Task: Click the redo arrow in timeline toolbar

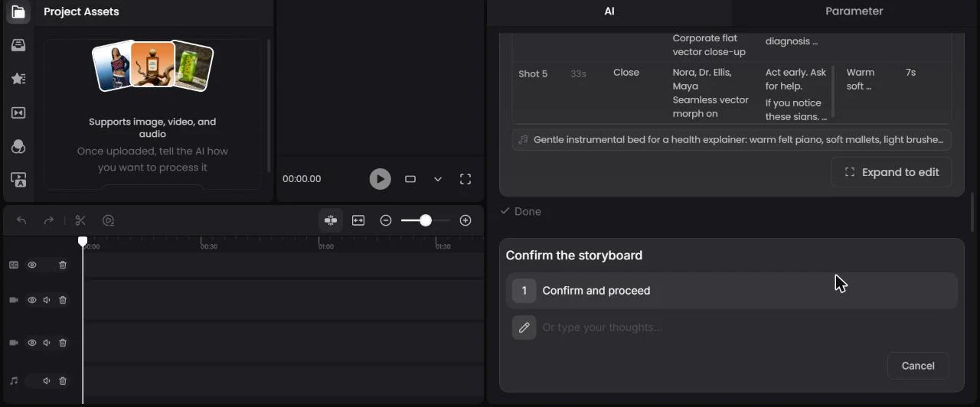Action: [49, 220]
